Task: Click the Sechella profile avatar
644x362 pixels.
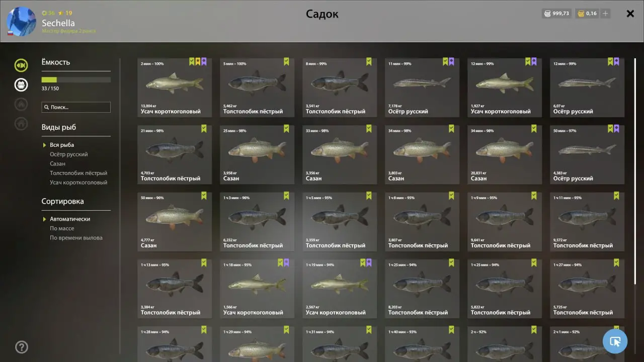Action: [x=21, y=21]
